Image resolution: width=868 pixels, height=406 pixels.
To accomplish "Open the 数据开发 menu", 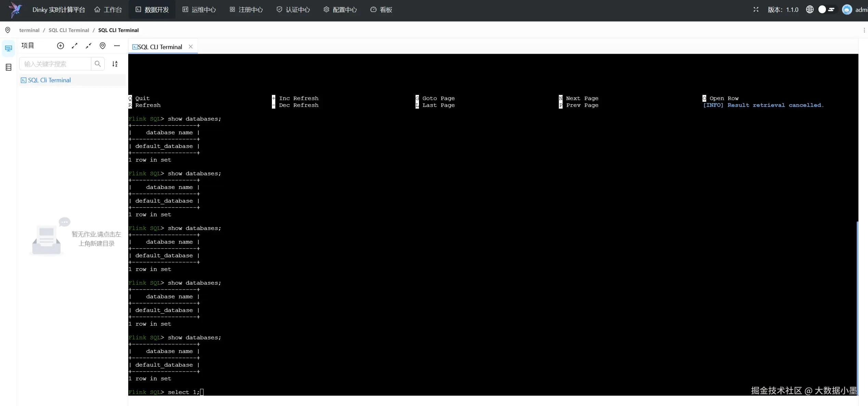I will (152, 10).
